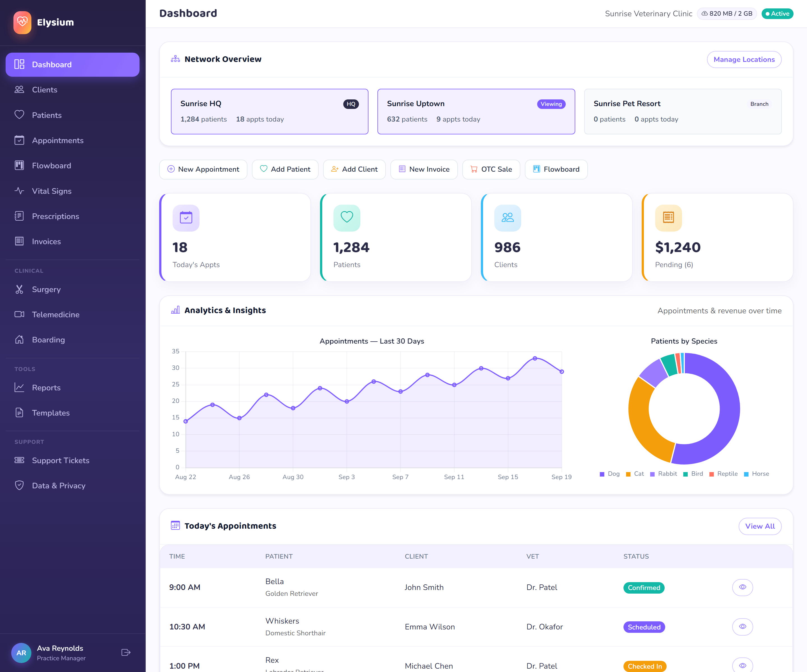Toggle Cat series in species legend
Viewport: 807px width, 672px height.
635,473
